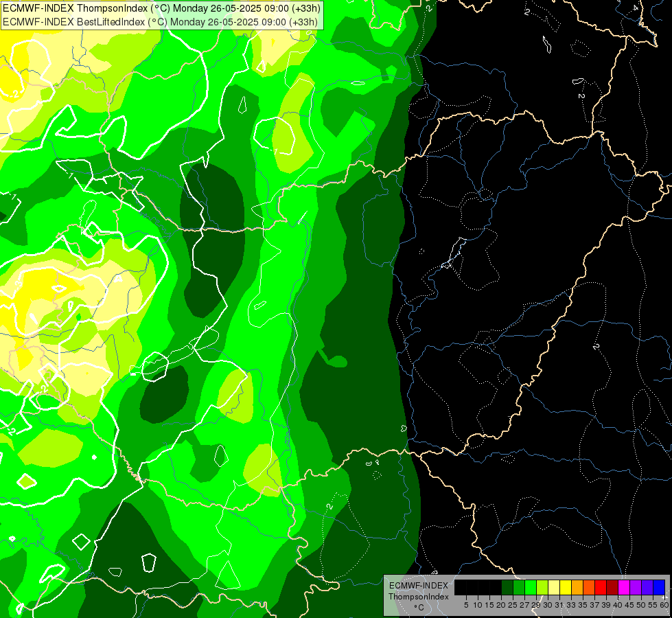The height and width of the screenshot is (618, 672).
Task: Click the legend tick value 25
Action: pyautogui.click(x=513, y=605)
